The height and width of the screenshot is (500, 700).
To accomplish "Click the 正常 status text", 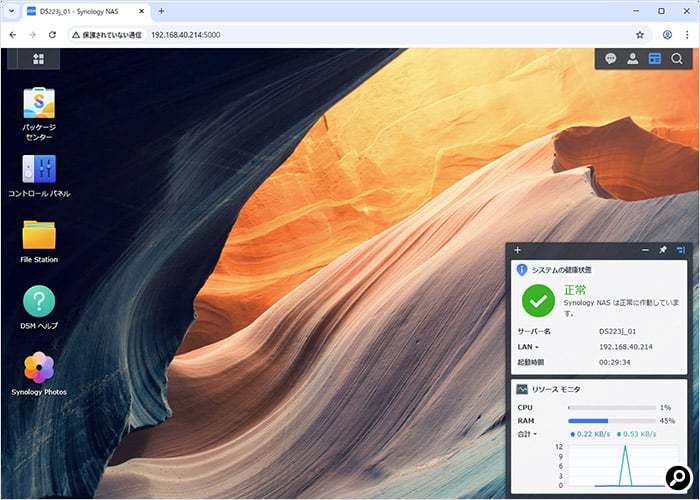I will pyautogui.click(x=575, y=290).
